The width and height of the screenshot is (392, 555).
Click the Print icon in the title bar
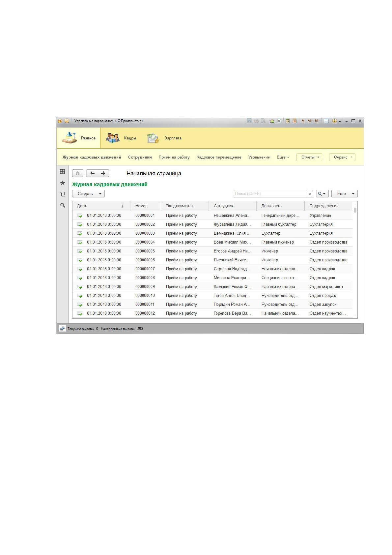pos(256,121)
